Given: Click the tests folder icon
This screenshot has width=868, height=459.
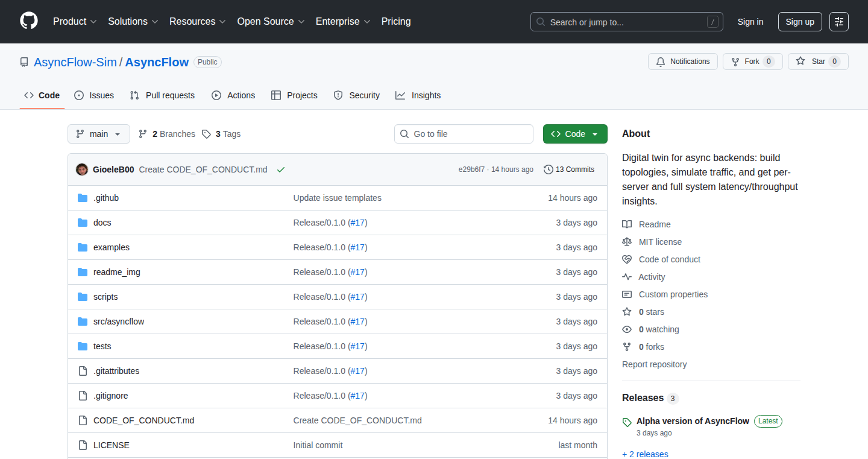Looking at the screenshot, I should 83,346.
